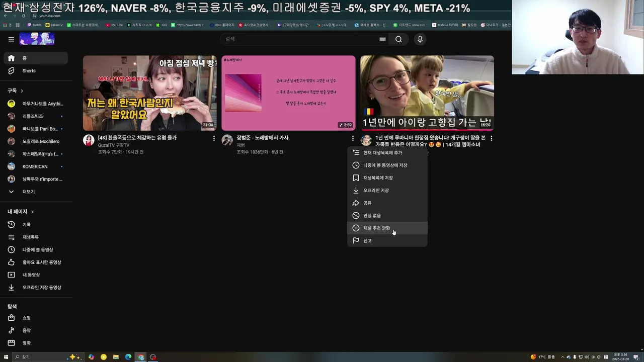Viewport: 644px width, 362px height.
Task: Open the 빠니보틀 Pani Bo... subscription
Action: (35, 129)
